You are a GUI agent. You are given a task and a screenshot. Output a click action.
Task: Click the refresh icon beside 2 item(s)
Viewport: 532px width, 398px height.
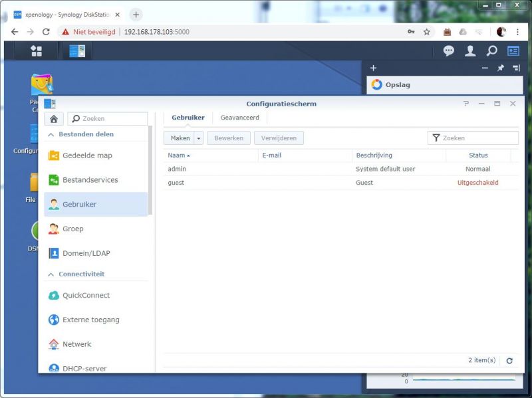(509, 361)
